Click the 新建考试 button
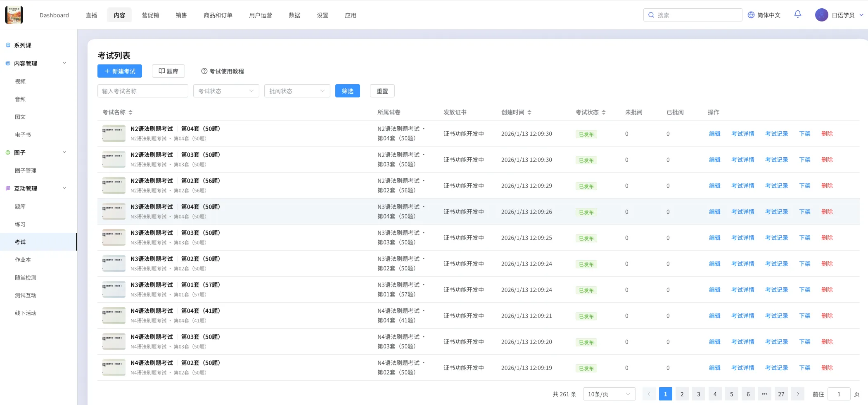This screenshot has height=405, width=868. pos(120,71)
